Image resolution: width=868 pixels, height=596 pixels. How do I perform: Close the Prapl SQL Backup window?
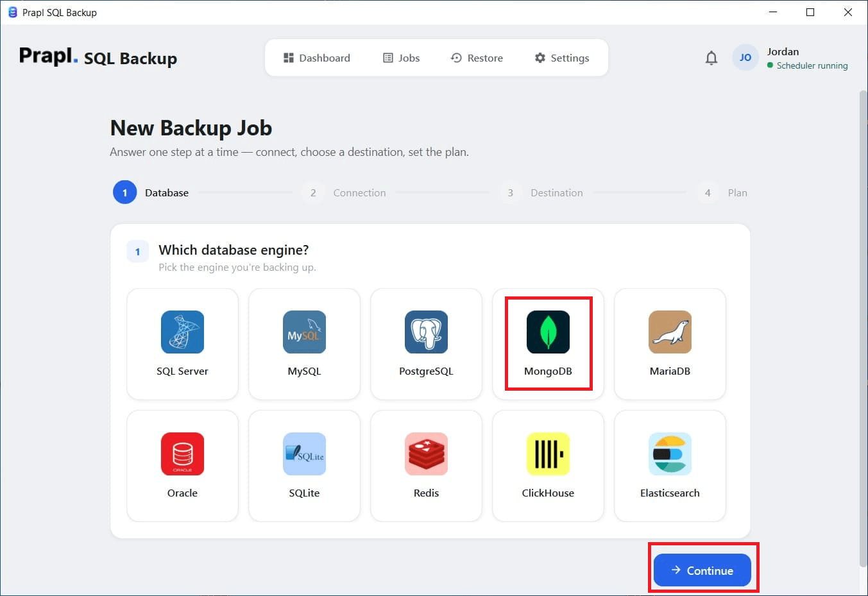point(847,12)
